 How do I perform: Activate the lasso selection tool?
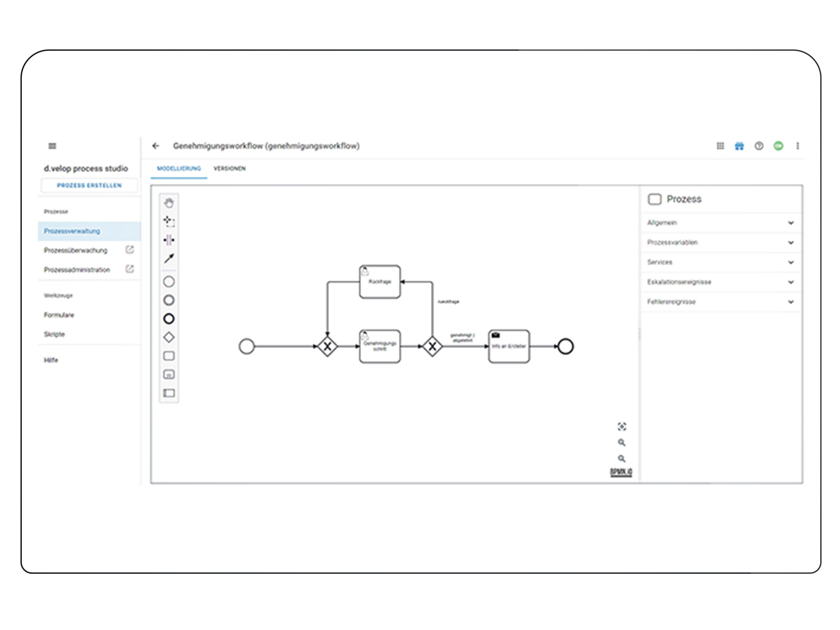169,221
